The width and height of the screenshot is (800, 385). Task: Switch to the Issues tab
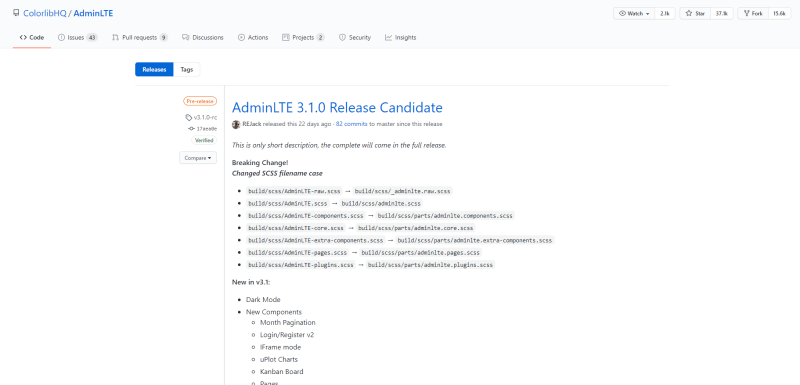coord(78,38)
